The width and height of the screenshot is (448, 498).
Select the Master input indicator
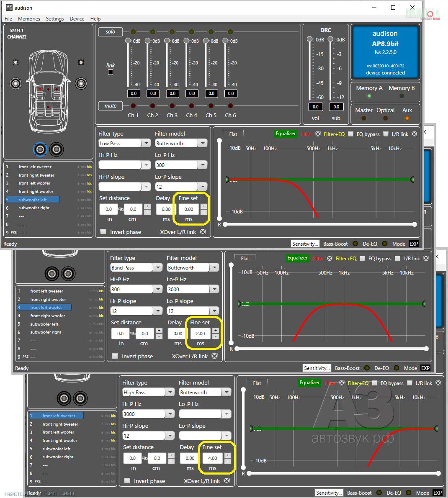coord(364,118)
